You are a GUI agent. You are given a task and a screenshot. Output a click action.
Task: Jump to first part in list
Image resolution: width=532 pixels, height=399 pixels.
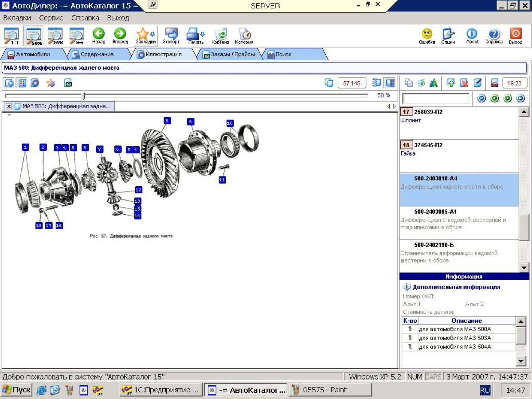point(482,98)
